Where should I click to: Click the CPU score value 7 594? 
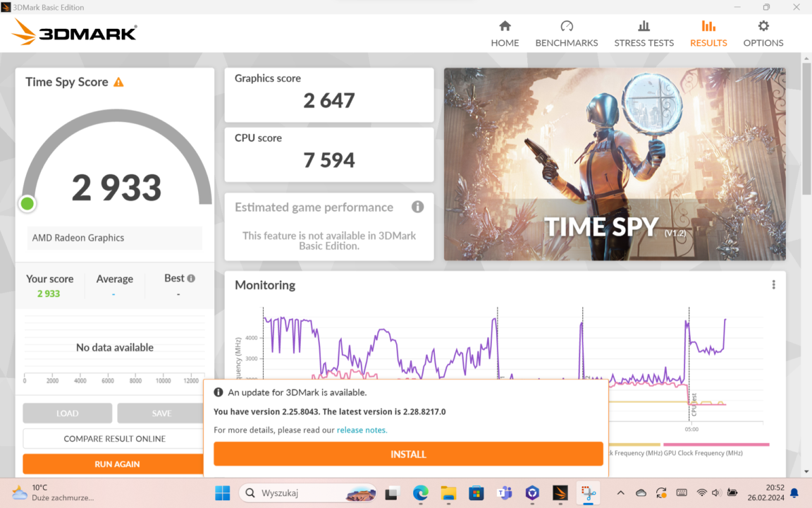click(x=329, y=160)
